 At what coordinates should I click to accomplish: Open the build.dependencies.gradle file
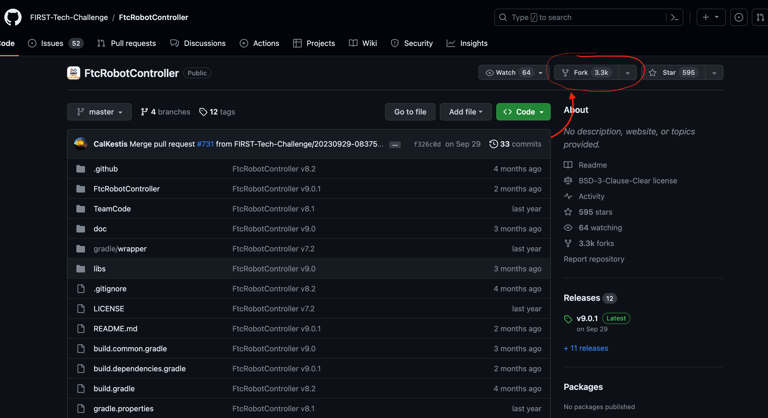click(140, 369)
